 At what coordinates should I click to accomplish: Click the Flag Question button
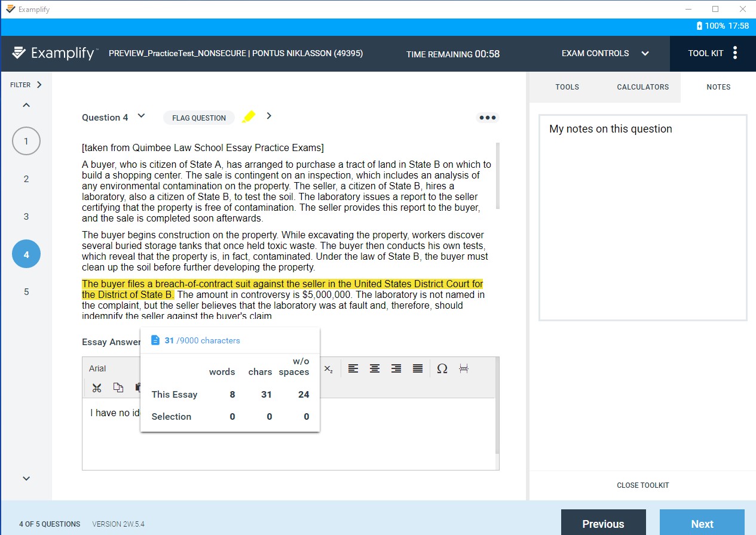click(x=199, y=118)
